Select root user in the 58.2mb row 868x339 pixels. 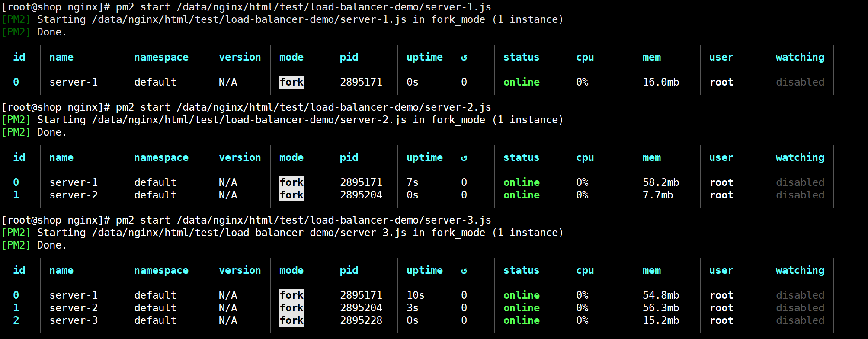[x=721, y=182]
